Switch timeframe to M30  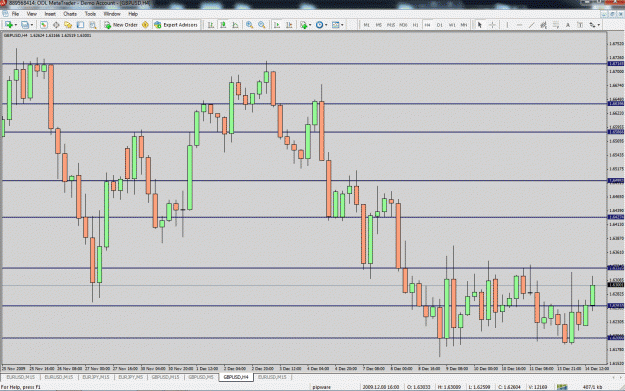(403, 25)
